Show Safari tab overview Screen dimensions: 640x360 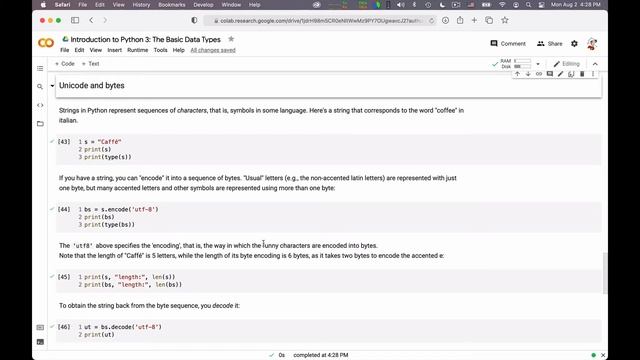pyautogui.click(x=489, y=20)
